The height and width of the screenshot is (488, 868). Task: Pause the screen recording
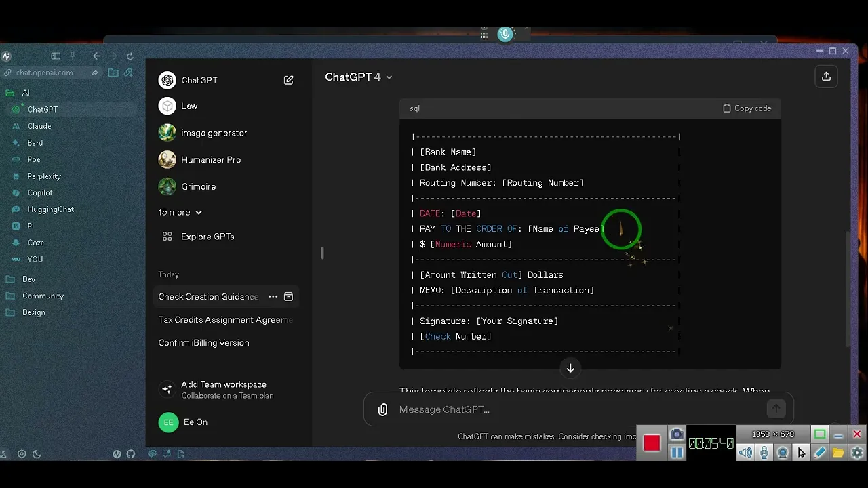[677, 453]
